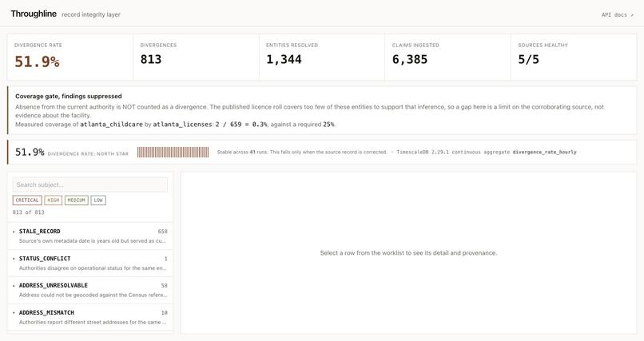Viewport: 644px width, 341px height.
Task: Click the ADDRESS_MISMATCH count 10
Action: 165,312
